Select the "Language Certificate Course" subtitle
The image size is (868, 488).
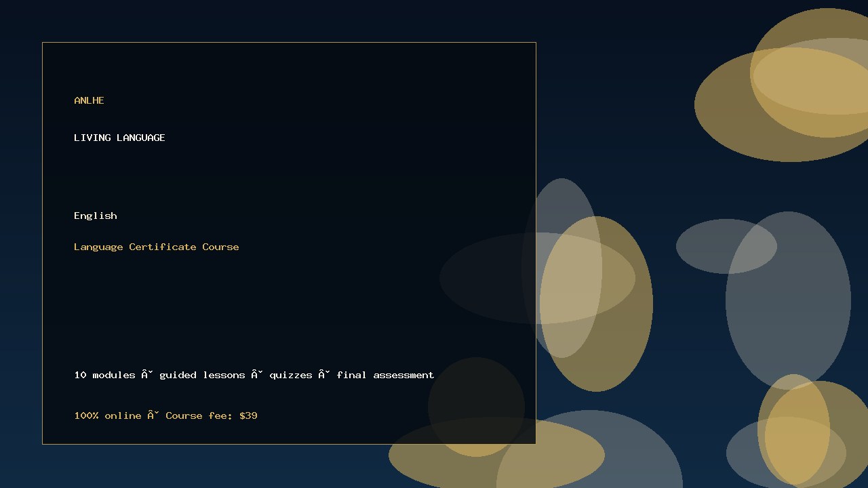(157, 247)
